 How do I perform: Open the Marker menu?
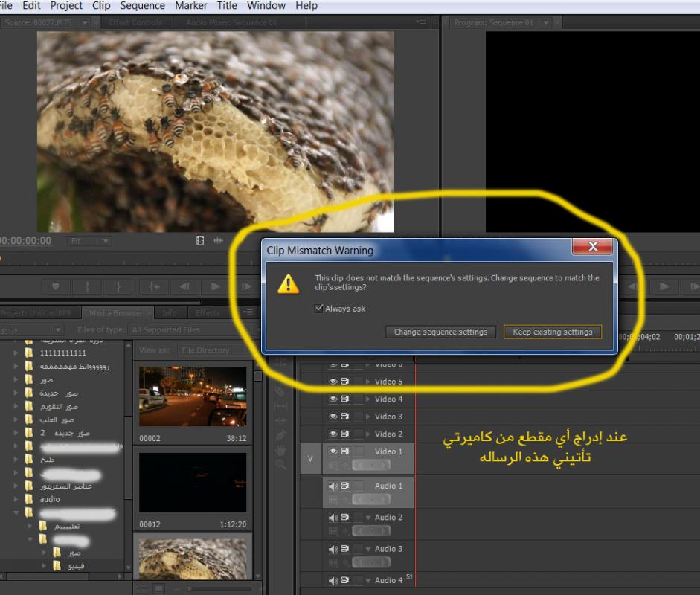click(190, 6)
